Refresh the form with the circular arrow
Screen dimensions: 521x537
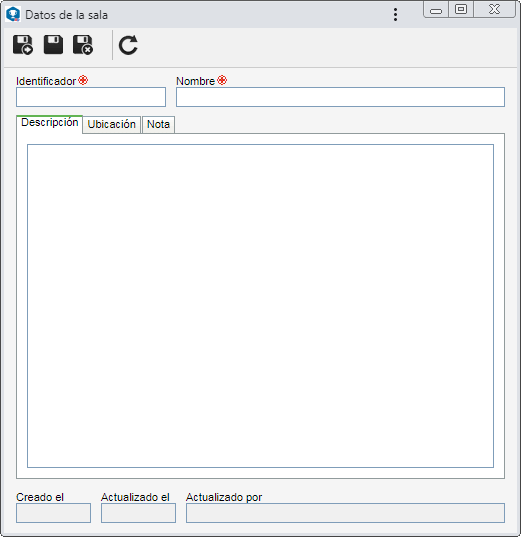[128, 45]
